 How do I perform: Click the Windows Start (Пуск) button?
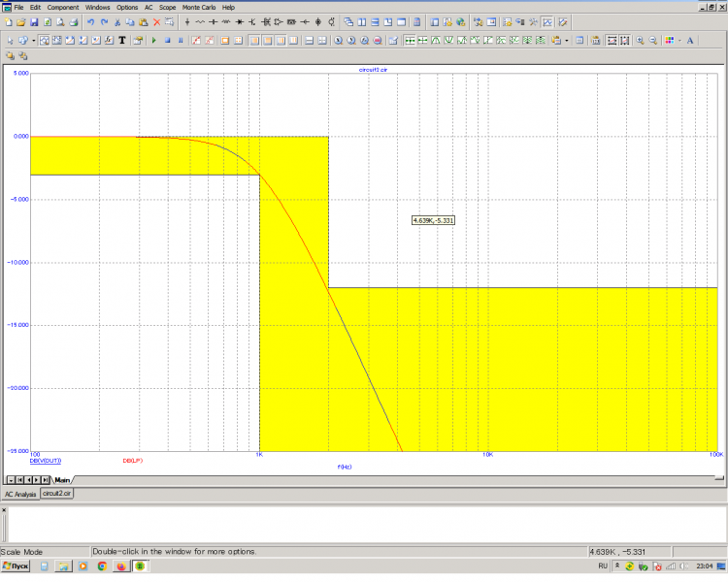coord(16,566)
